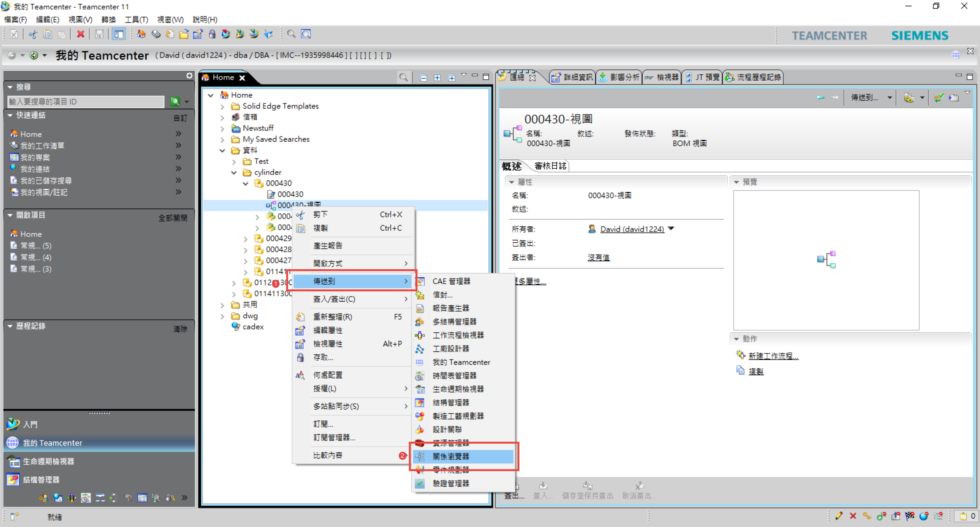The height and width of the screenshot is (527, 980).
Task: Click the globe icon in status bar
Action: [923, 516]
